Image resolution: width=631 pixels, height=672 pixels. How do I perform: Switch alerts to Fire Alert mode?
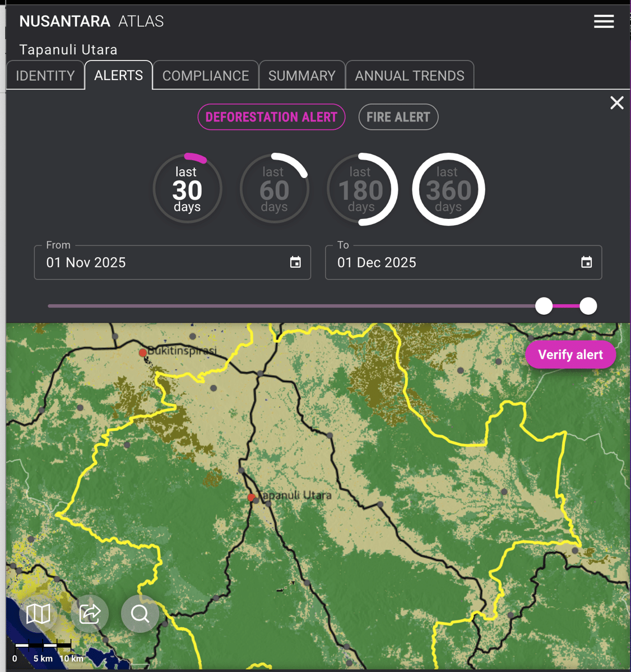pos(398,117)
